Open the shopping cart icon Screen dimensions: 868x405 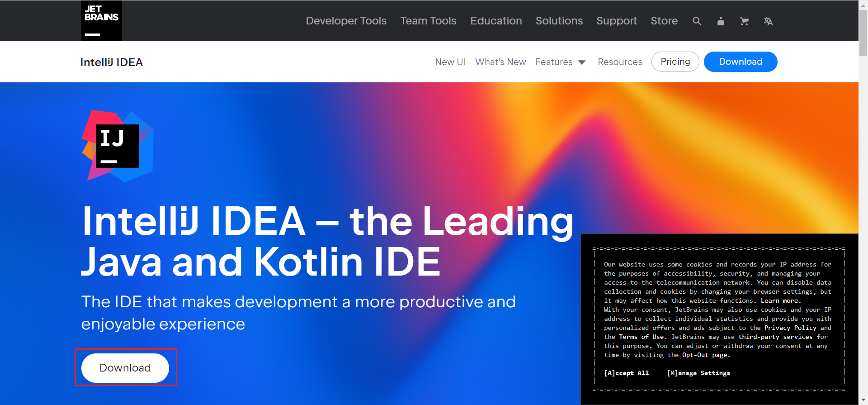744,21
